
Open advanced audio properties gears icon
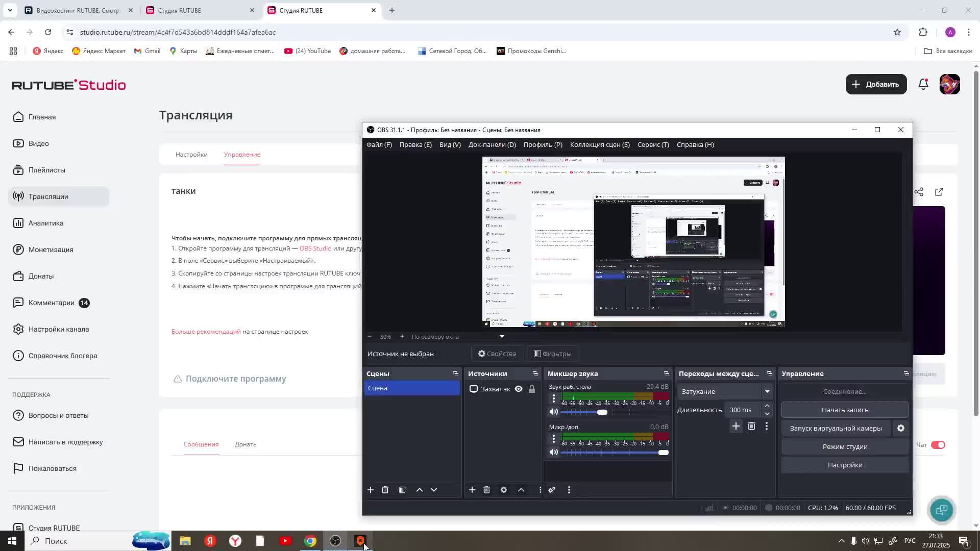tap(552, 490)
